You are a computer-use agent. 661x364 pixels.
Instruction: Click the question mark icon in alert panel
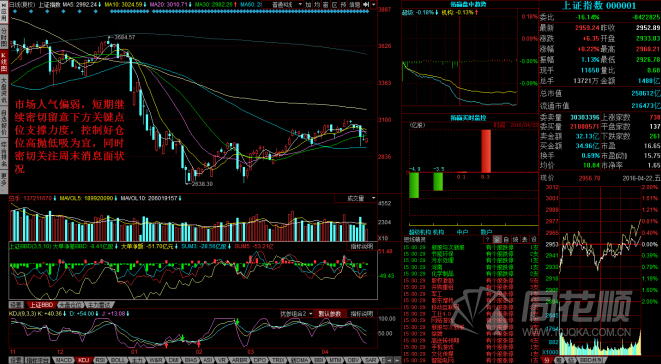pyautogui.click(x=488, y=239)
